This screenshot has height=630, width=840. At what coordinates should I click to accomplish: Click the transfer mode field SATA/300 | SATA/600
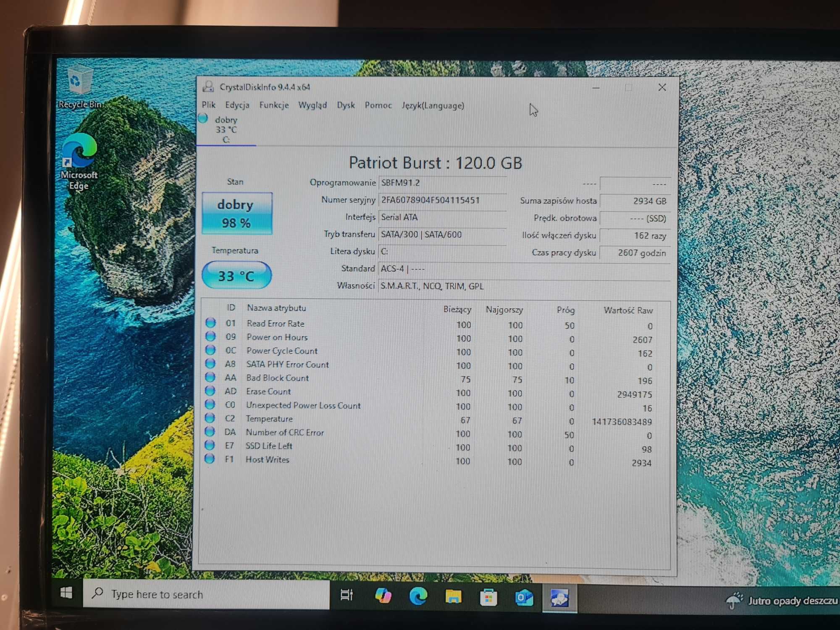pyautogui.click(x=443, y=234)
